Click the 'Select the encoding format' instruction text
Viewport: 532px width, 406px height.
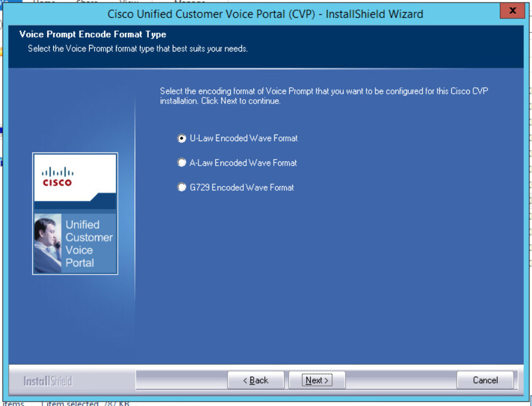click(x=324, y=96)
